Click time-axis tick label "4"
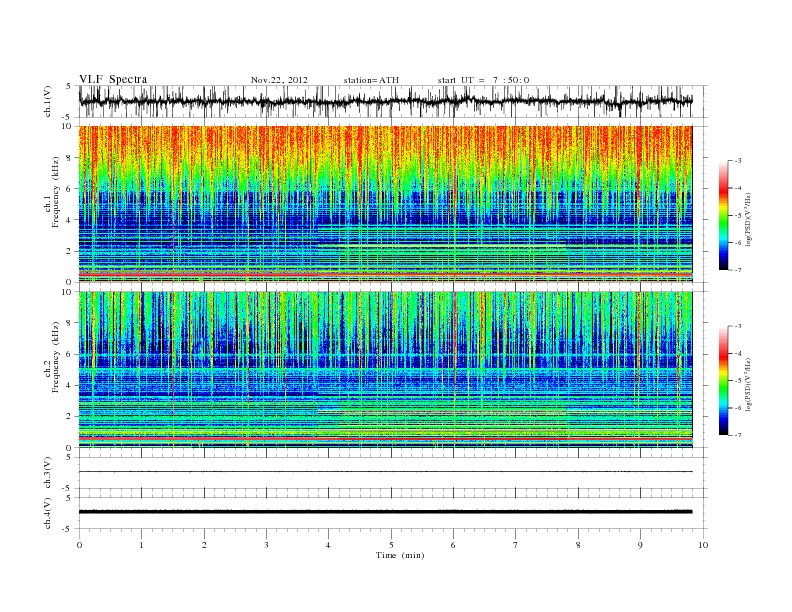Screen dimensions: 792x612 tap(329, 545)
